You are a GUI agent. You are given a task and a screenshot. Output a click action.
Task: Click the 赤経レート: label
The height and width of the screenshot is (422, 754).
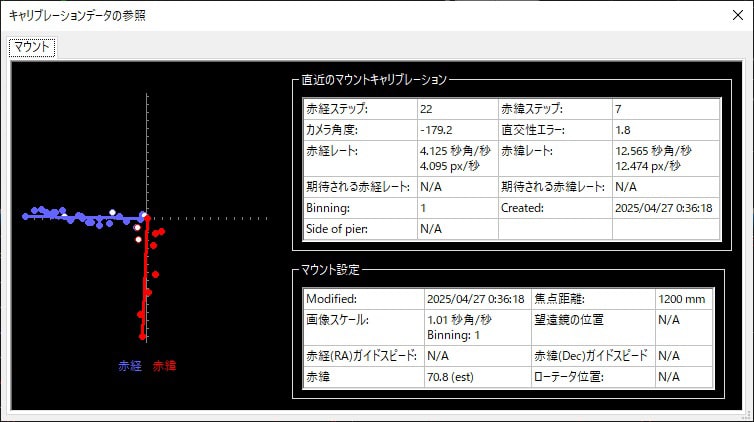tap(332, 151)
